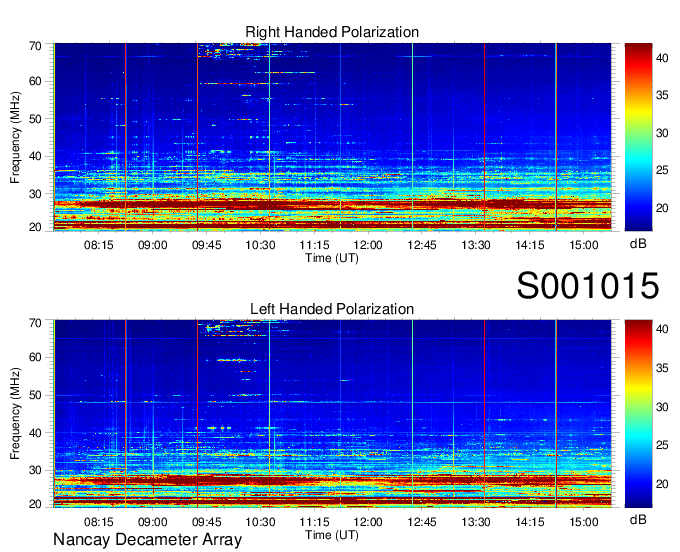Click the "Nancay Decameter Array" caption
The image size is (680, 552).
point(147,540)
